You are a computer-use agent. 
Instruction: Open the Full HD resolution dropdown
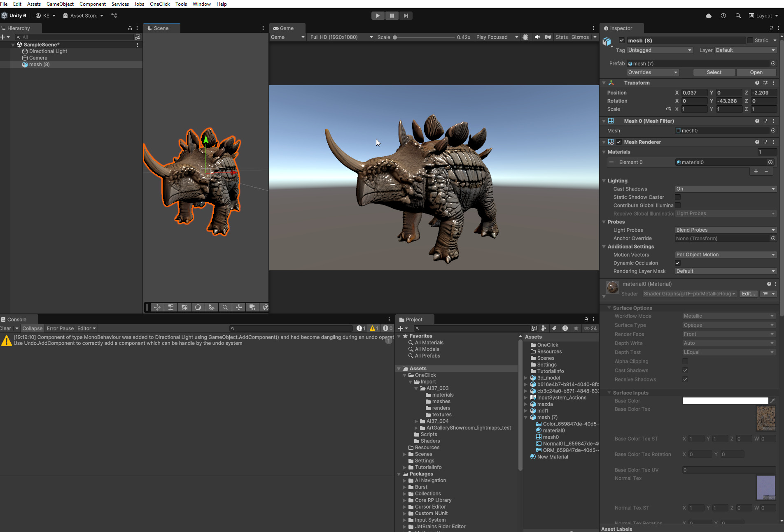coord(341,37)
